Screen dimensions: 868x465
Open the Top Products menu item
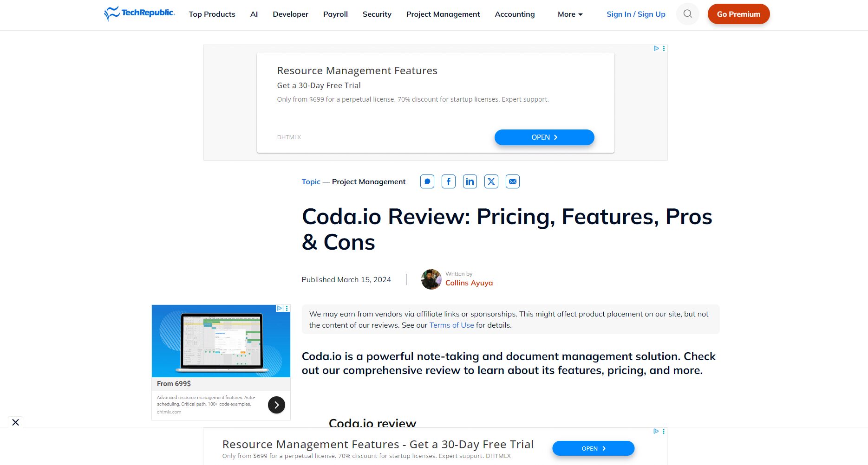[x=212, y=14]
